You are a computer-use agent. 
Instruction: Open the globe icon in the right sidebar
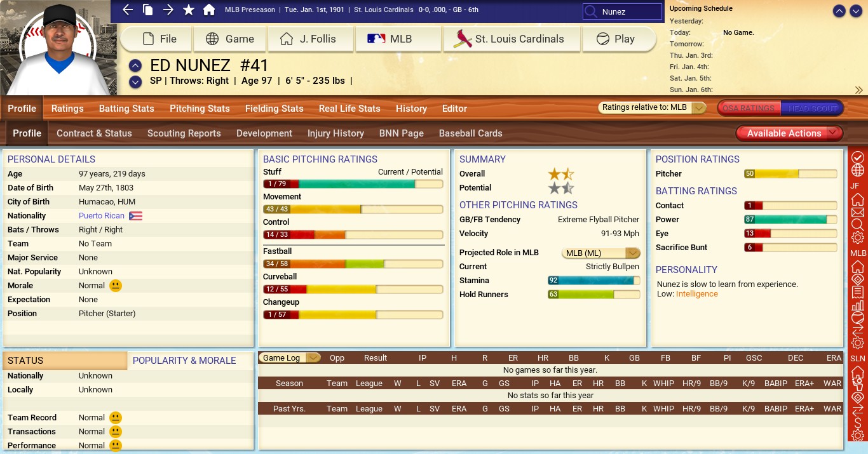[858, 170]
